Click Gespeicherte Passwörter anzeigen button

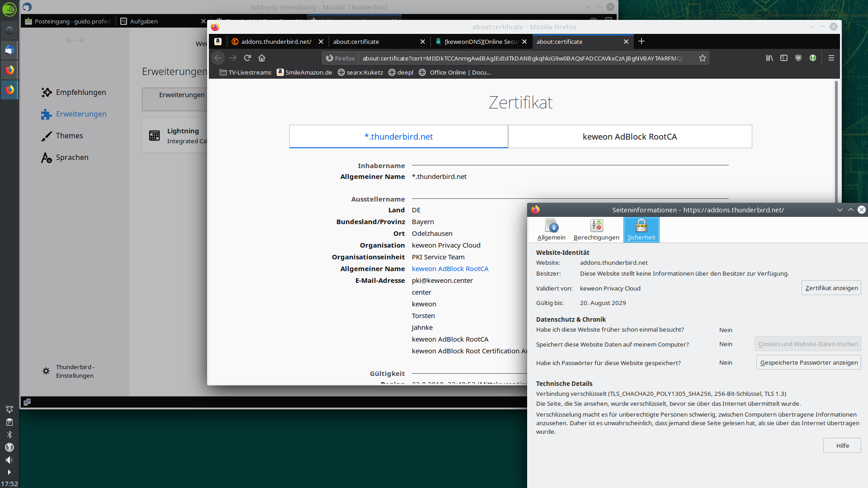pyautogui.click(x=809, y=362)
